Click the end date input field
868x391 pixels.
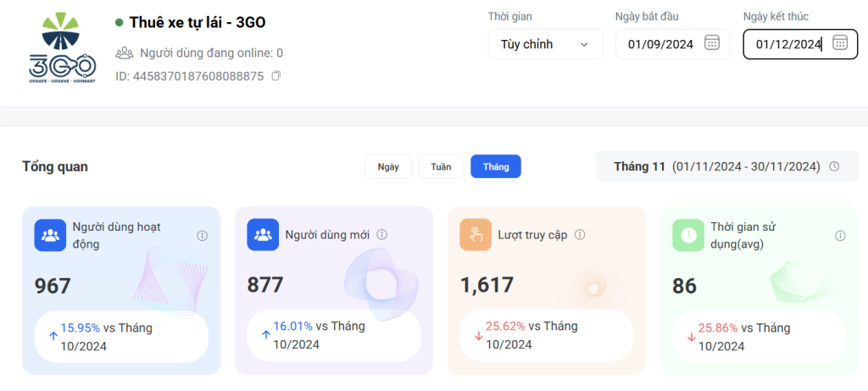(x=787, y=44)
